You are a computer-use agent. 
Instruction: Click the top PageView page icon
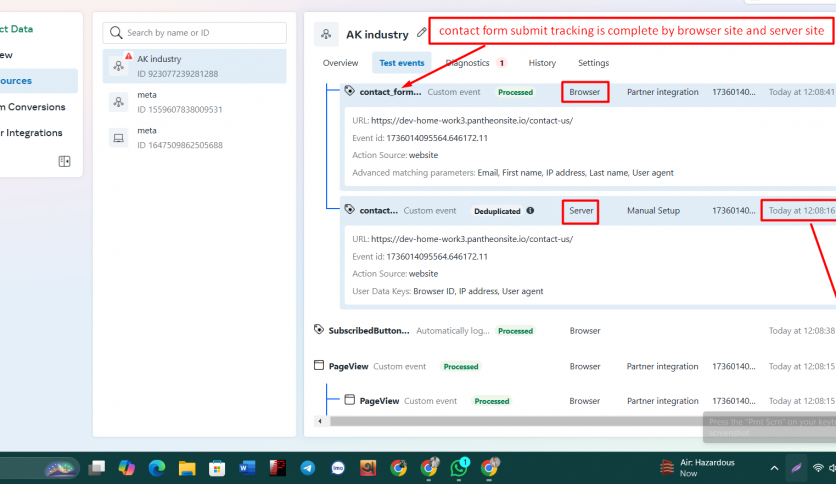pyautogui.click(x=319, y=365)
